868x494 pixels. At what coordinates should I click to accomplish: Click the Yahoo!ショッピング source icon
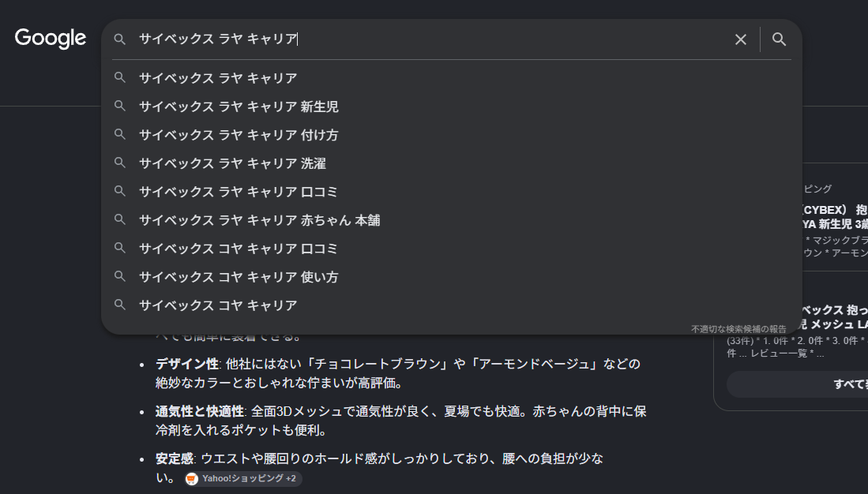click(x=192, y=478)
